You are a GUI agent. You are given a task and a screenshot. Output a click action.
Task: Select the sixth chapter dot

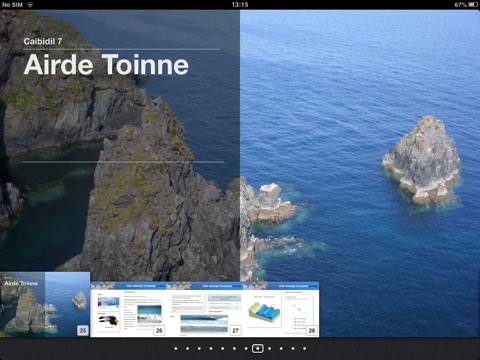[x=234, y=348]
